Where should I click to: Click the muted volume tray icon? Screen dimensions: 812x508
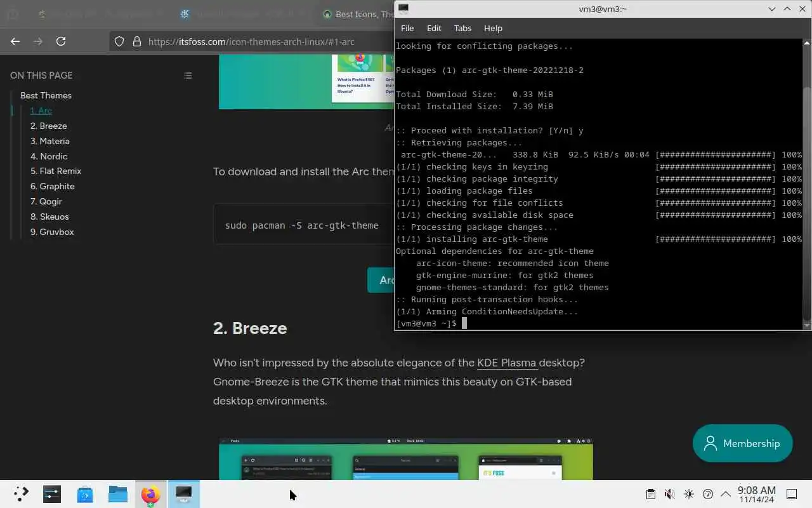[669, 494]
